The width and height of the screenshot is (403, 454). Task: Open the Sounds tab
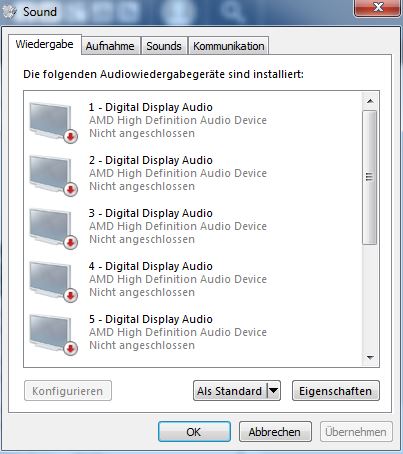[164, 46]
